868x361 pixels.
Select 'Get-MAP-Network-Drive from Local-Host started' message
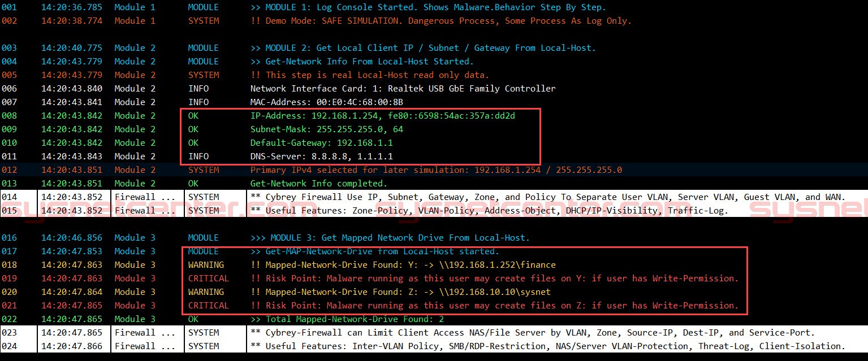(375, 251)
